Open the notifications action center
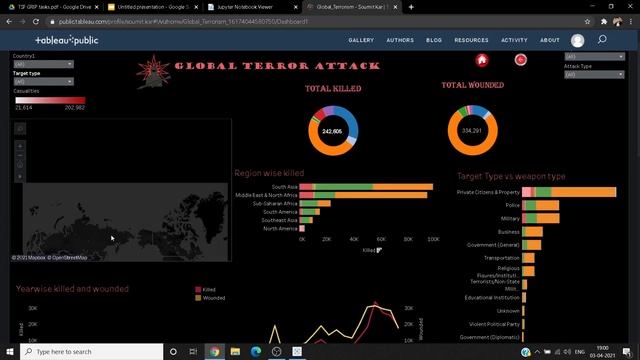Image resolution: width=640 pixels, height=360 pixels. pos(627,351)
